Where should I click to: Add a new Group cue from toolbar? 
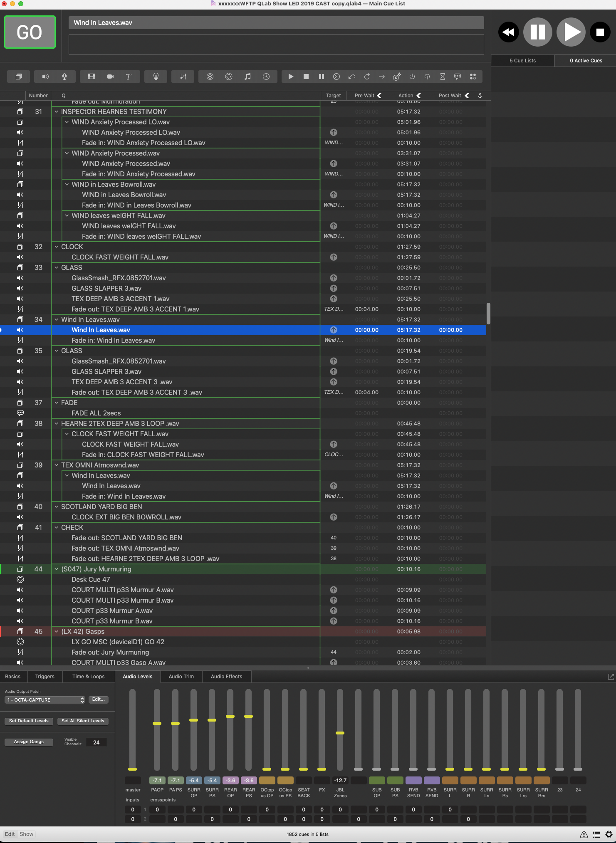point(18,77)
